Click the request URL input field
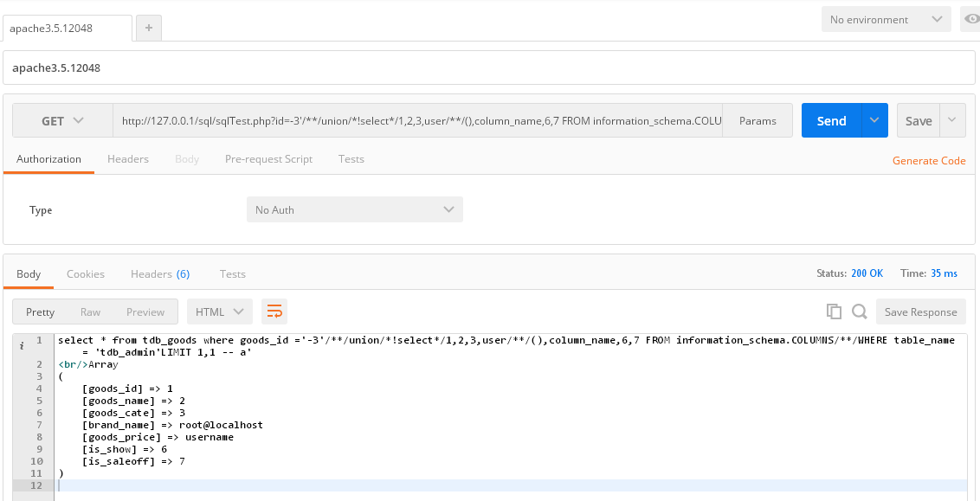980x501 pixels. 417,120
